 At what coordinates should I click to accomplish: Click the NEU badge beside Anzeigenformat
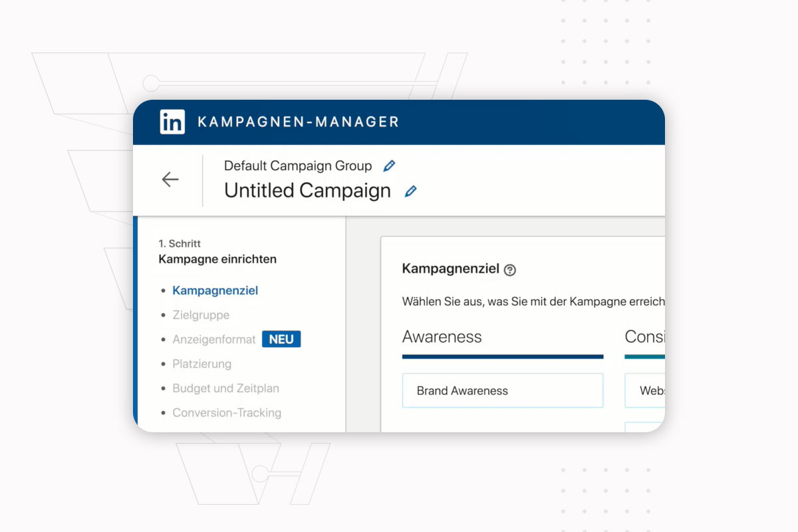[281, 339]
